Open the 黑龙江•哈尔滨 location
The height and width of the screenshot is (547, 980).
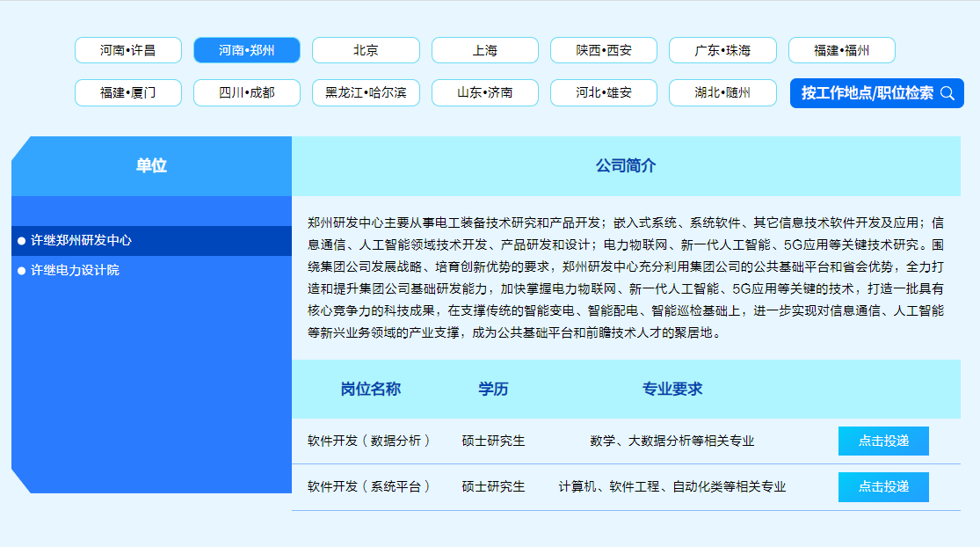[366, 92]
